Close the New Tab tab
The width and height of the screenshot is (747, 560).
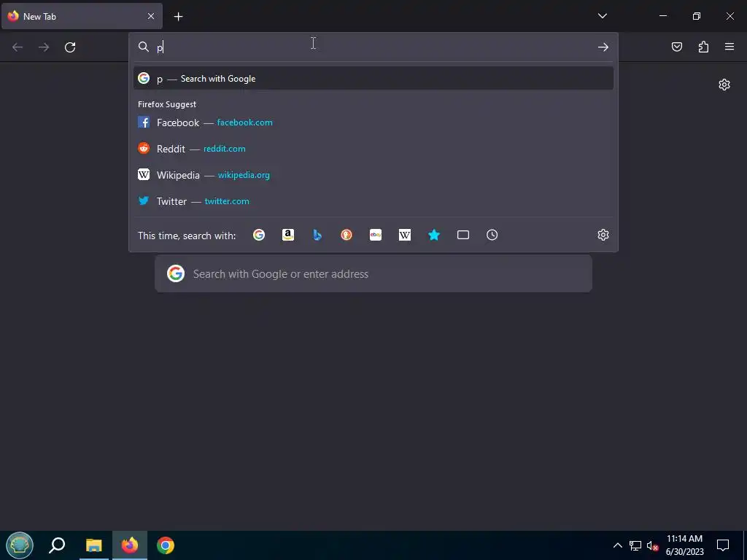coord(151,16)
